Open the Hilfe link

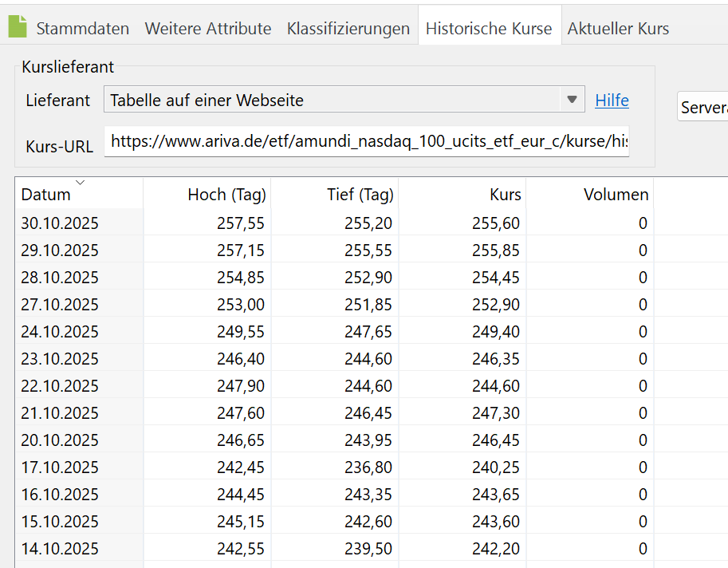(x=612, y=101)
